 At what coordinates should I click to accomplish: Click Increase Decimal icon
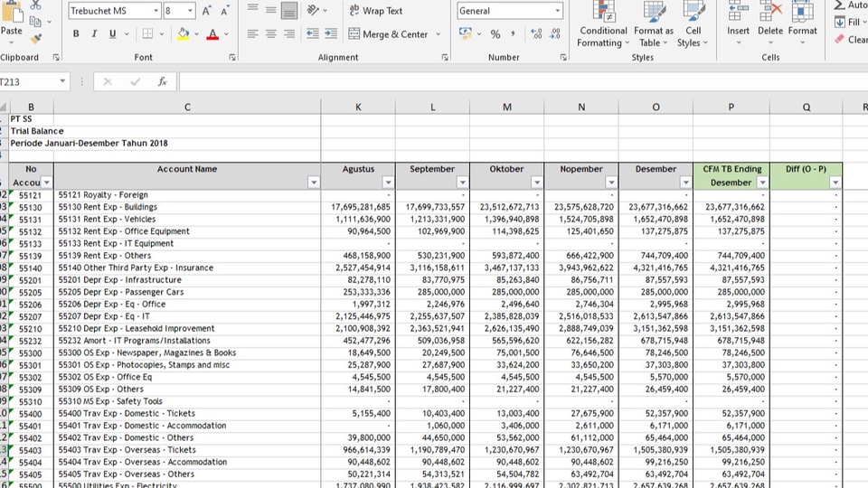[x=536, y=34]
